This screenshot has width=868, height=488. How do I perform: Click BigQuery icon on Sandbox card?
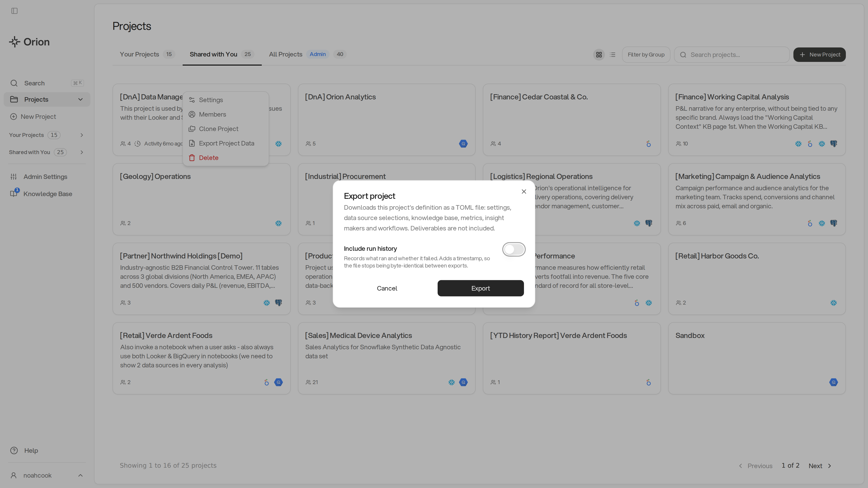[833, 382]
